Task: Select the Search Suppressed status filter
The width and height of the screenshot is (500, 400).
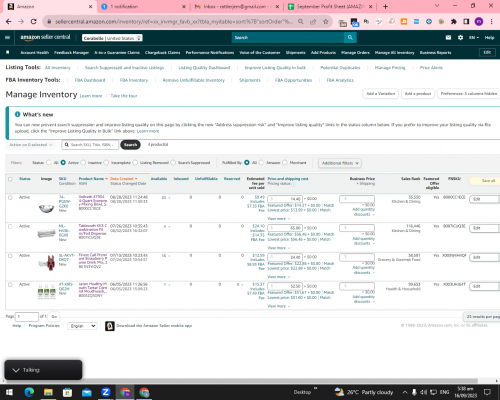Action: coord(173,163)
